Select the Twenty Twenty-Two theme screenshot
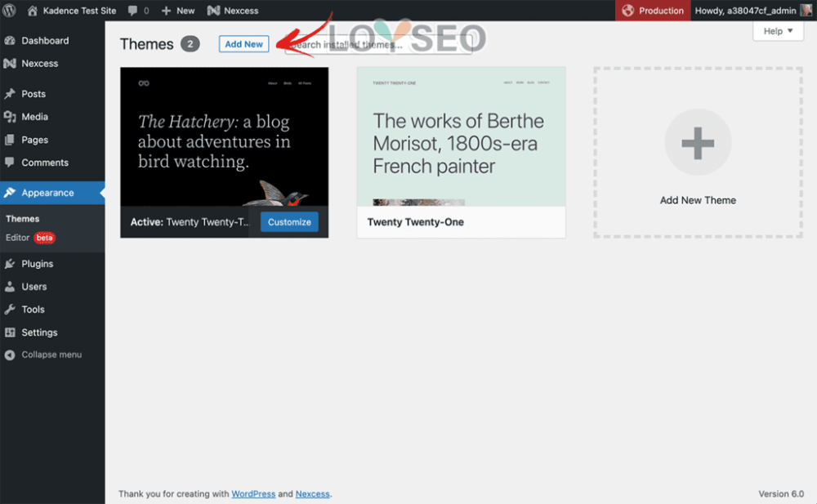Image resolution: width=817 pixels, height=504 pixels. [x=224, y=136]
